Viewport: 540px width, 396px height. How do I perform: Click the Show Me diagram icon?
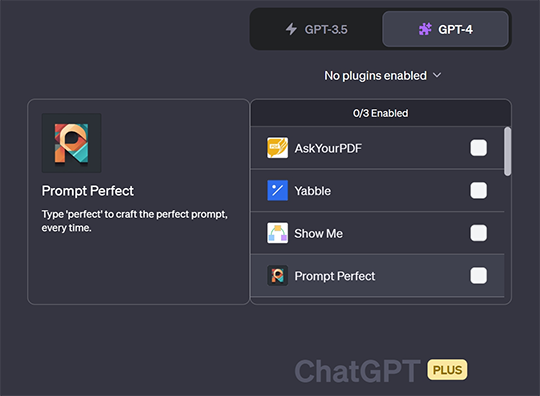coord(278,233)
